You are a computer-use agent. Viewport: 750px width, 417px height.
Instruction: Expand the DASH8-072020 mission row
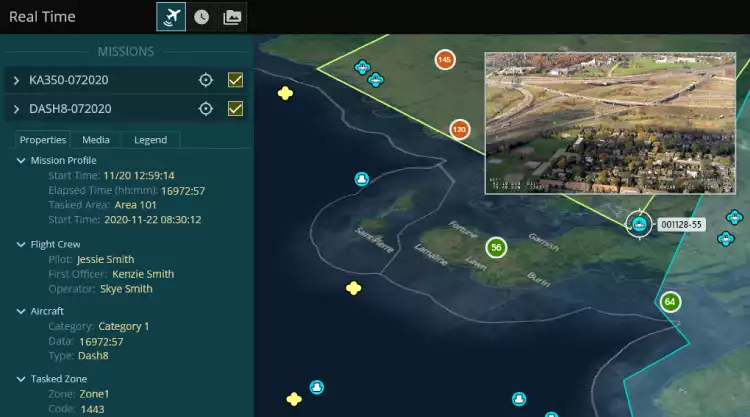click(17, 108)
